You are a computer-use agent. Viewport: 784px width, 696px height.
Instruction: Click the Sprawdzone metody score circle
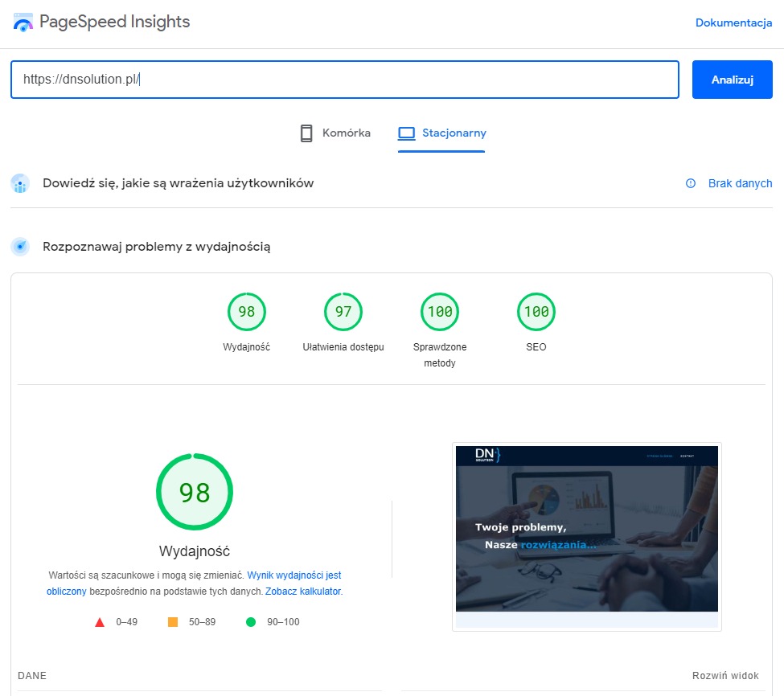coord(439,312)
